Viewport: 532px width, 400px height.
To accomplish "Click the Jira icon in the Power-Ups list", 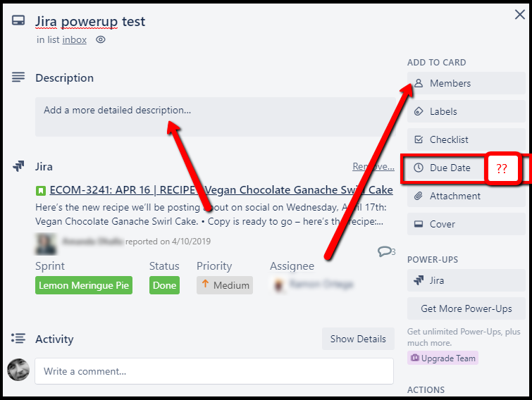I will [419, 280].
